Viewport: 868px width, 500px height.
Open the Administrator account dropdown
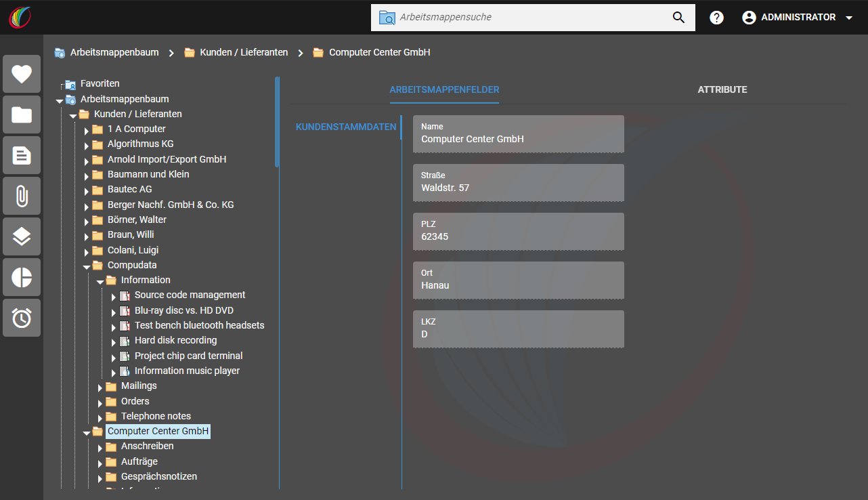pyautogui.click(x=797, y=18)
